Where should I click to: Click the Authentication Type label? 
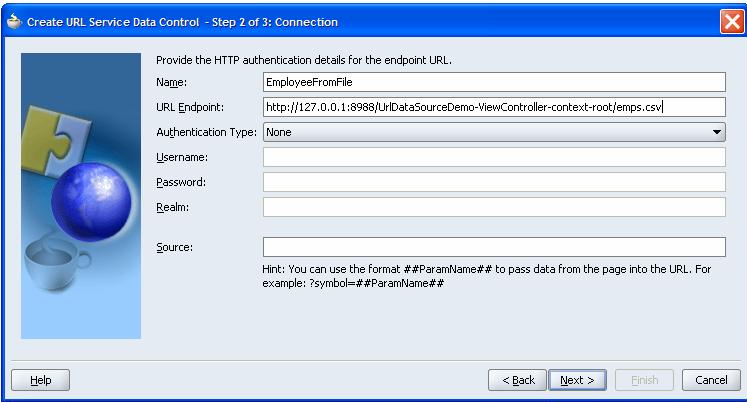(x=206, y=132)
